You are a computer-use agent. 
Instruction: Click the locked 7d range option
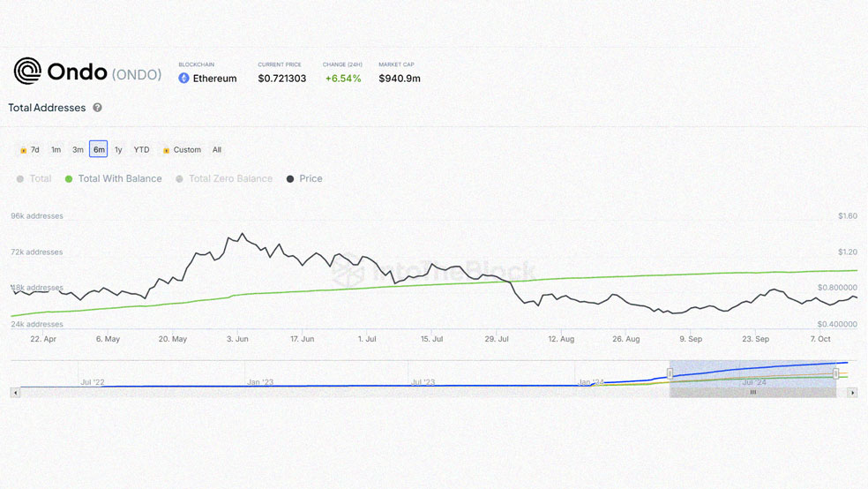pyautogui.click(x=29, y=149)
